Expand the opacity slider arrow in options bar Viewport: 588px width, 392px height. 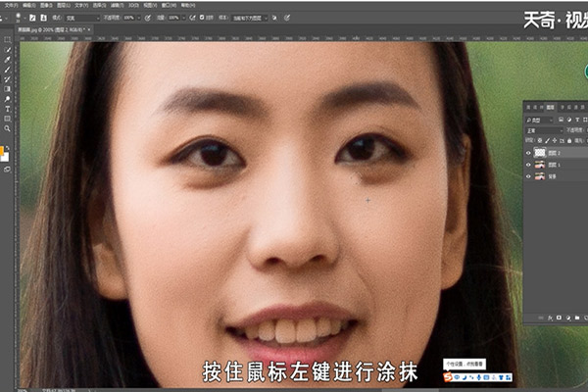pos(139,18)
